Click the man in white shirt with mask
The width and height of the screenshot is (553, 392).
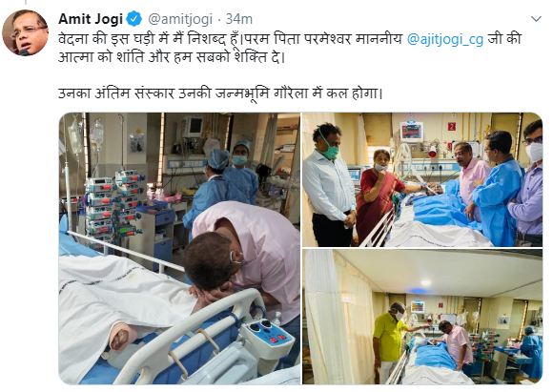coord(329,185)
